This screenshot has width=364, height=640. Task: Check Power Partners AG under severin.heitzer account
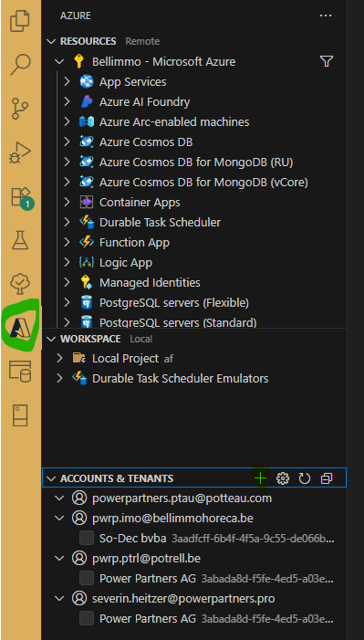(87, 618)
